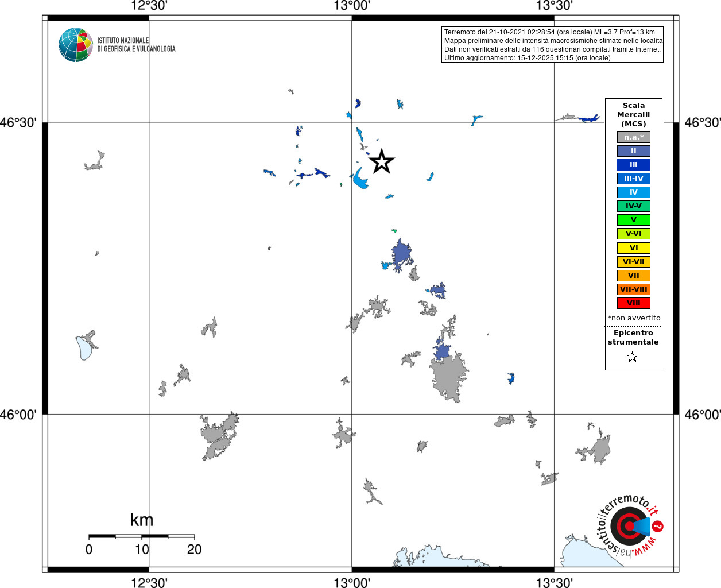Click the bottom 13°00' longitude label

click(x=352, y=582)
